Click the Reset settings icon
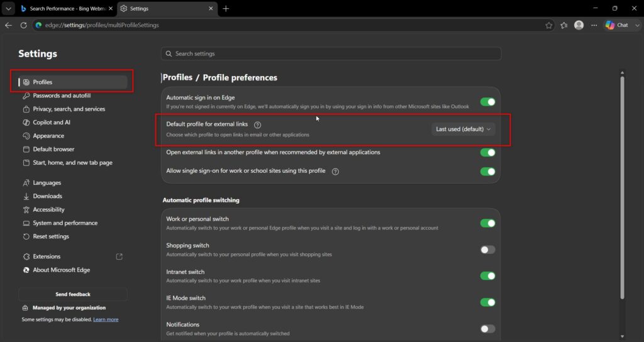Viewport: 644px width, 342px height. (x=26, y=236)
